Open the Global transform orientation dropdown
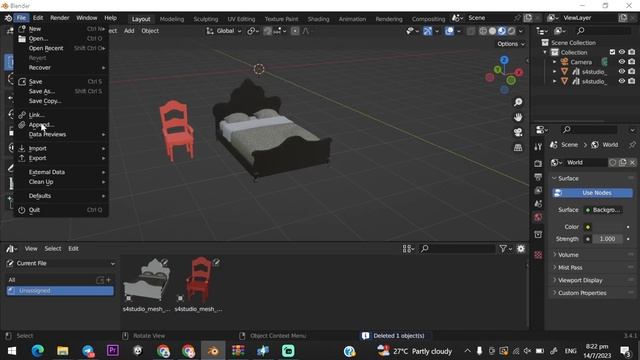Image resolution: width=640 pixels, height=360 pixels. [x=224, y=31]
